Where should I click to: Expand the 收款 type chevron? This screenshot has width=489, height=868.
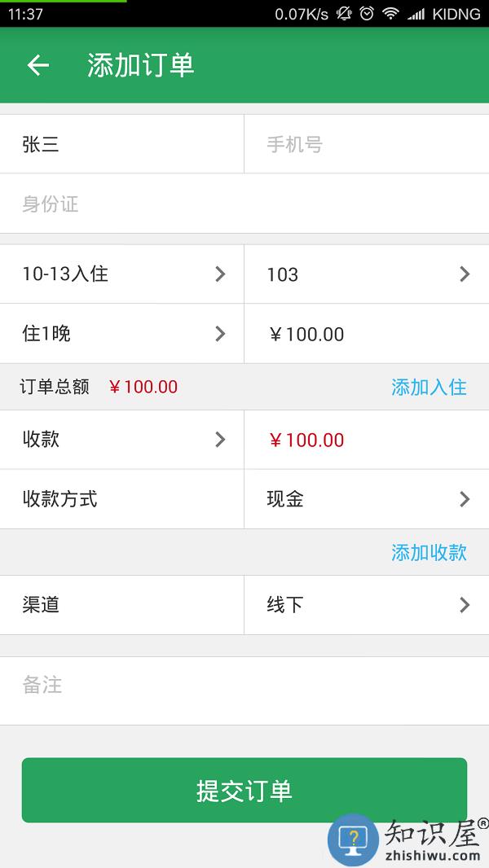coord(219,440)
